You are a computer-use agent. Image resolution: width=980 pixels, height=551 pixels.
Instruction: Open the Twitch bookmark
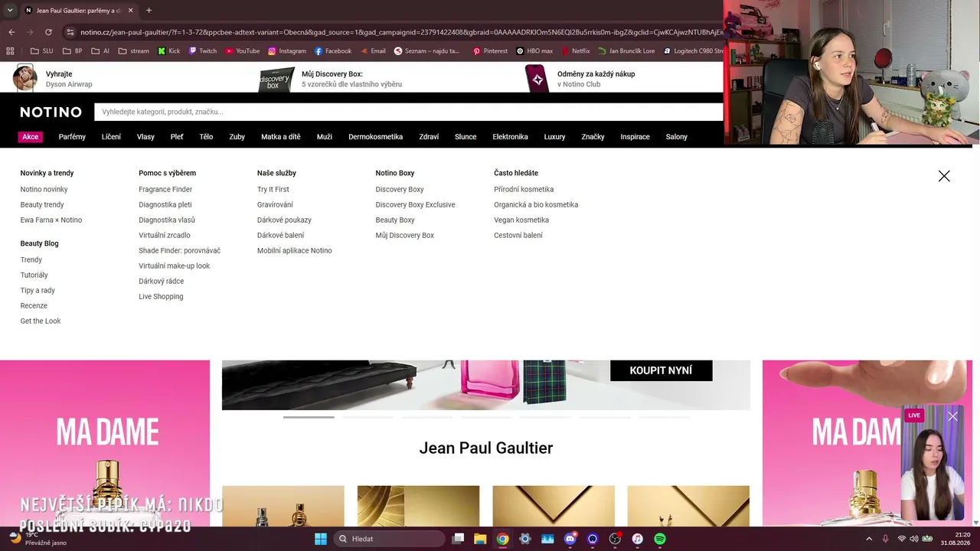point(202,51)
